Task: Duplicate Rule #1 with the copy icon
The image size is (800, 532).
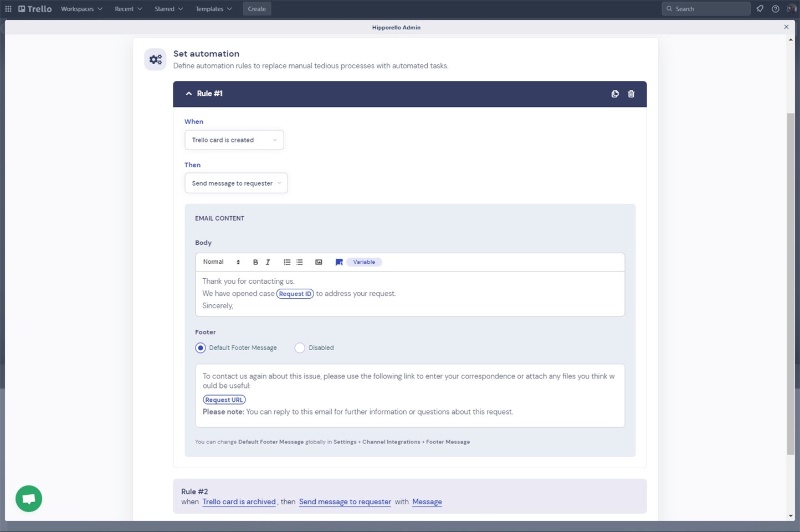Action: pos(615,94)
